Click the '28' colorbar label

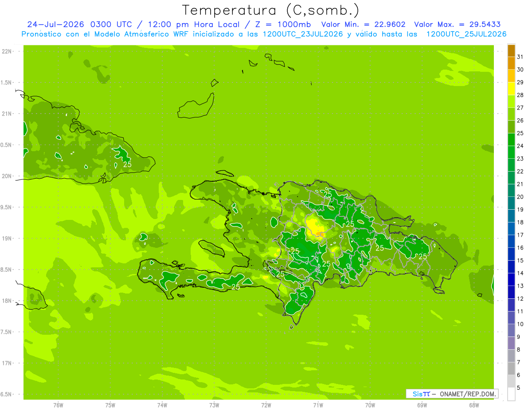tap(520, 95)
